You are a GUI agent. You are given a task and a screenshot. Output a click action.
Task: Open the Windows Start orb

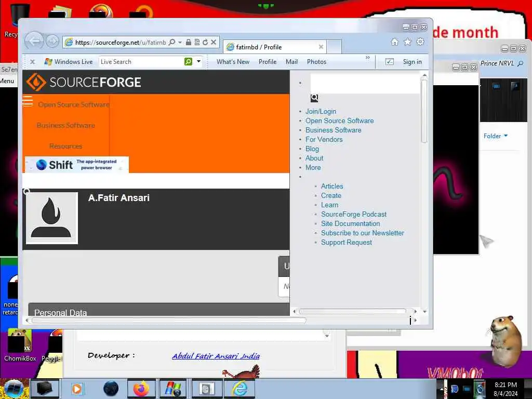pos(14,389)
